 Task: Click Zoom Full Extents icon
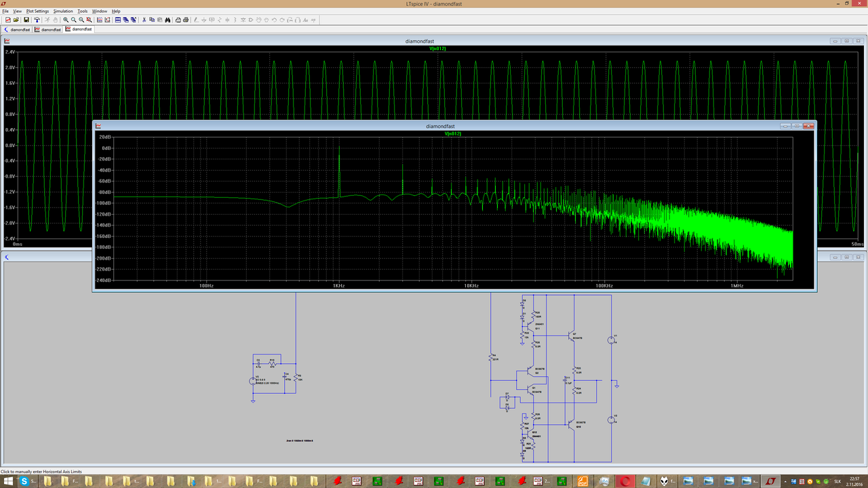[x=89, y=20]
